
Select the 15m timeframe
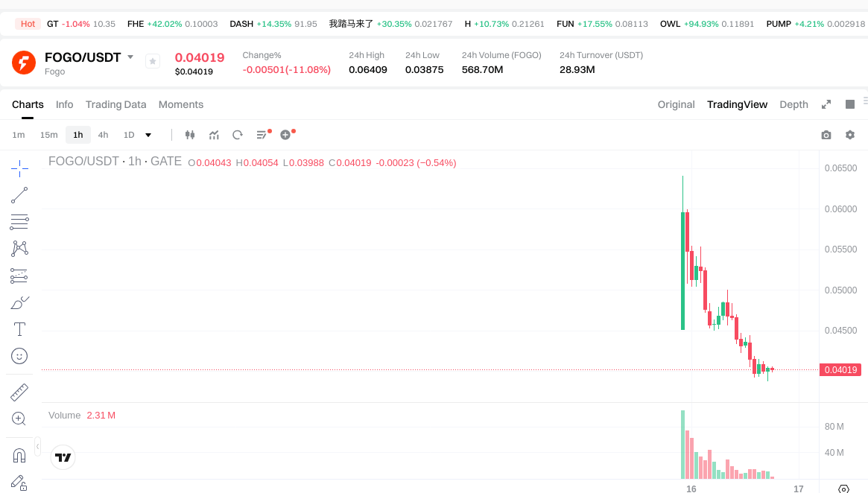48,135
